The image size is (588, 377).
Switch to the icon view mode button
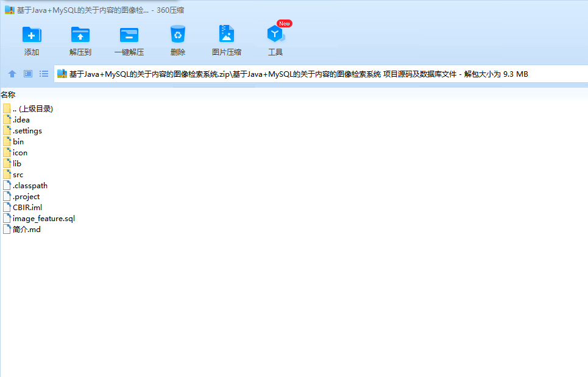click(x=28, y=74)
